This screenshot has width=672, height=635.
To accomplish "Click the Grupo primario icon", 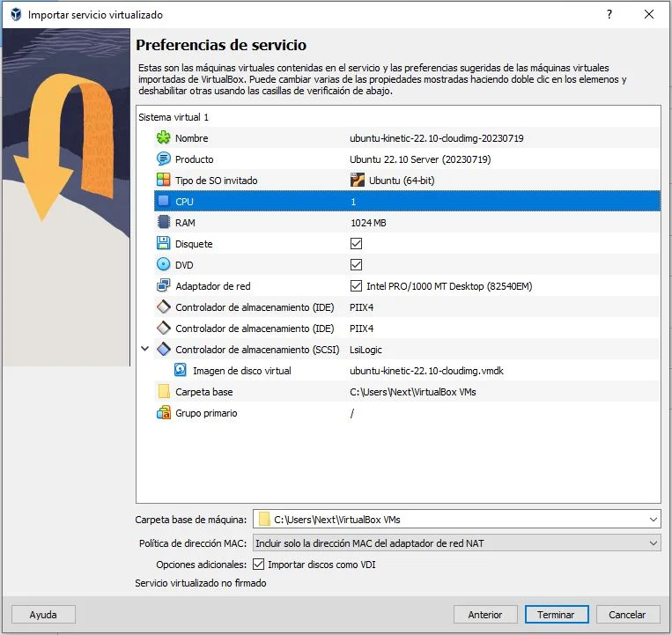I will tap(163, 413).
